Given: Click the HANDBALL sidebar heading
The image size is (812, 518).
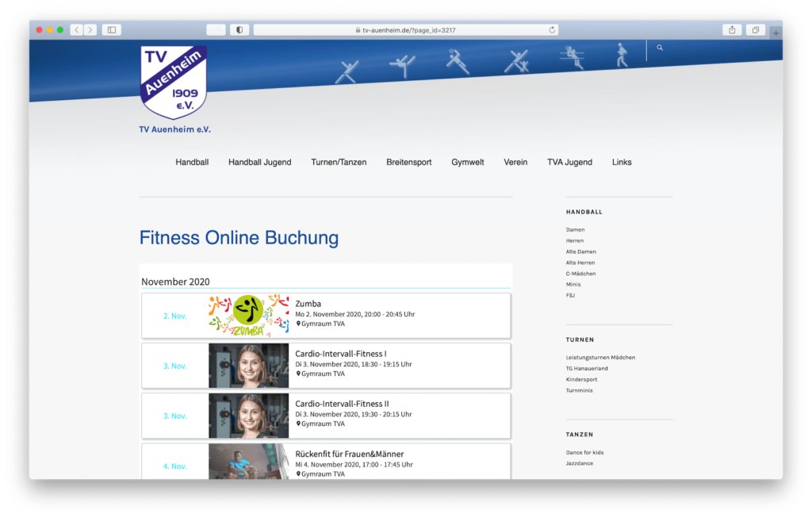Looking at the screenshot, I should (x=584, y=212).
